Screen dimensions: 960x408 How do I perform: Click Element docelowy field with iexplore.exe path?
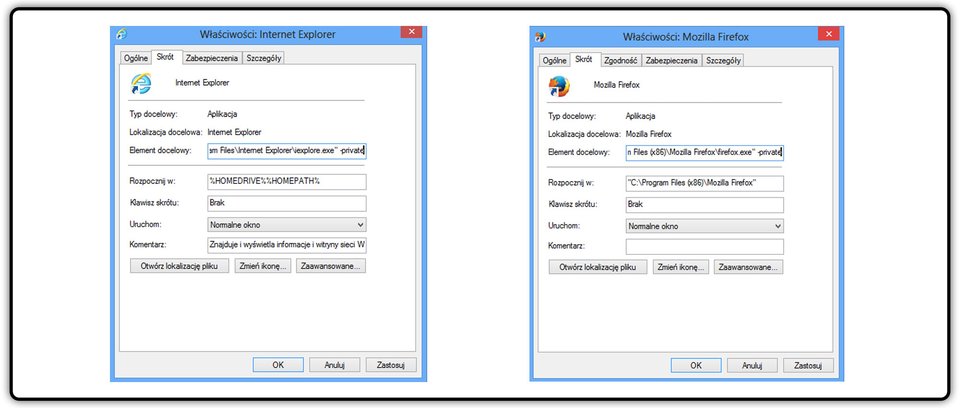[287, 150]
